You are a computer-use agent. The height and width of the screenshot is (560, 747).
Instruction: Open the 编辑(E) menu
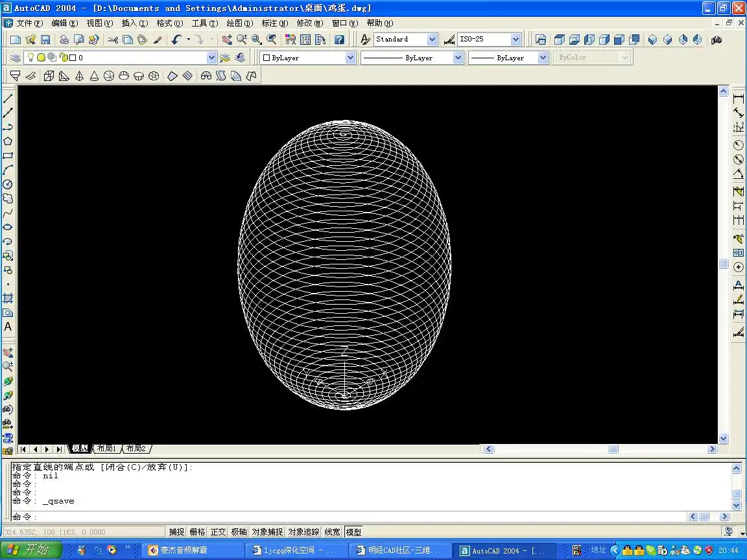(x=64, y=23)
